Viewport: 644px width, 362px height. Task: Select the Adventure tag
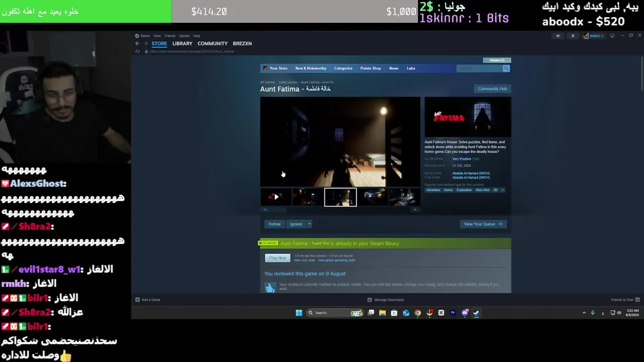(x=433, y=190)
